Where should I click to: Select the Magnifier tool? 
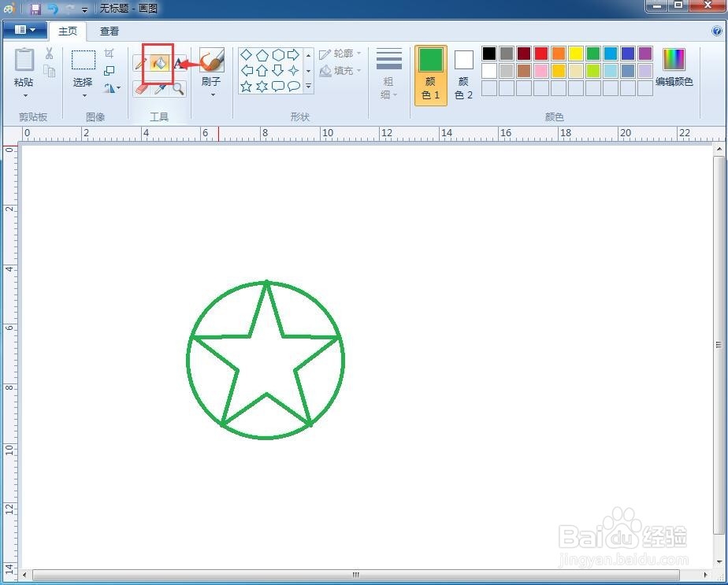click(178, 89)
